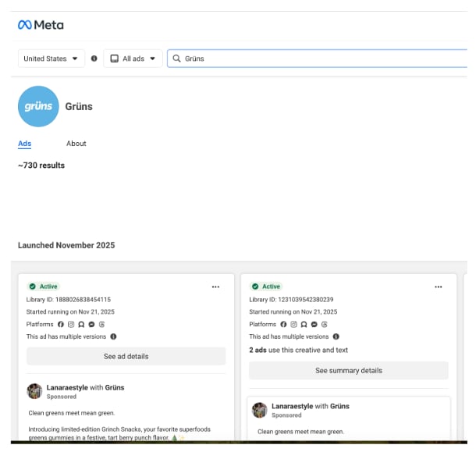Click Facebook platform icon on first ad
Viewport: 476px width, 452px height.
[61, 324]
